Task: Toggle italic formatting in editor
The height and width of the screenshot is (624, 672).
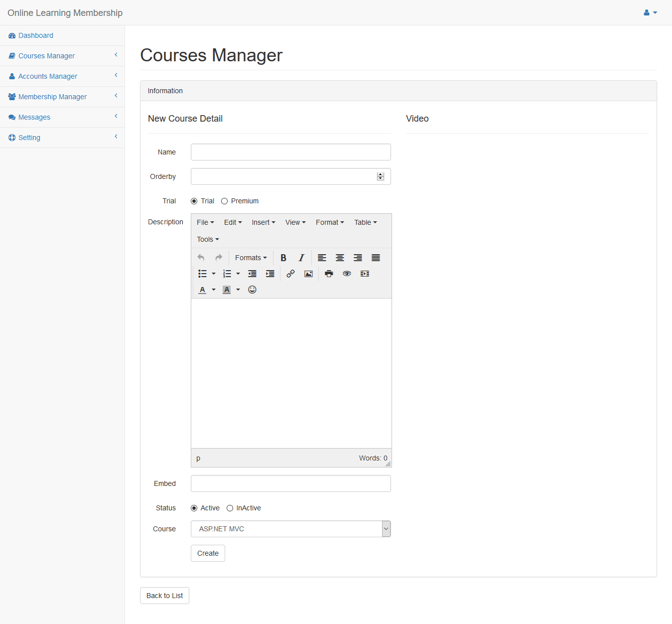Action: 301,258
